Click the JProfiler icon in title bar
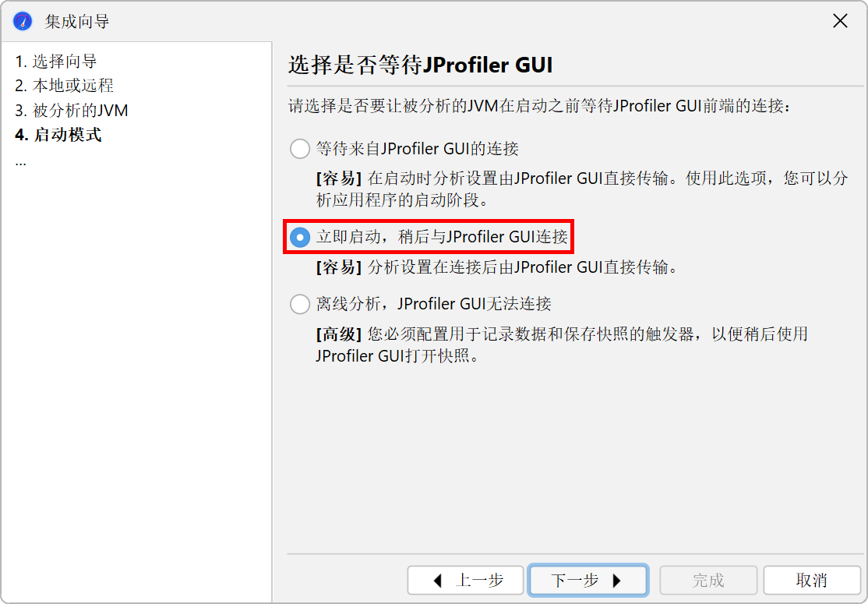The width and height of the screenshot is (868, 604). tap(23, 22)
